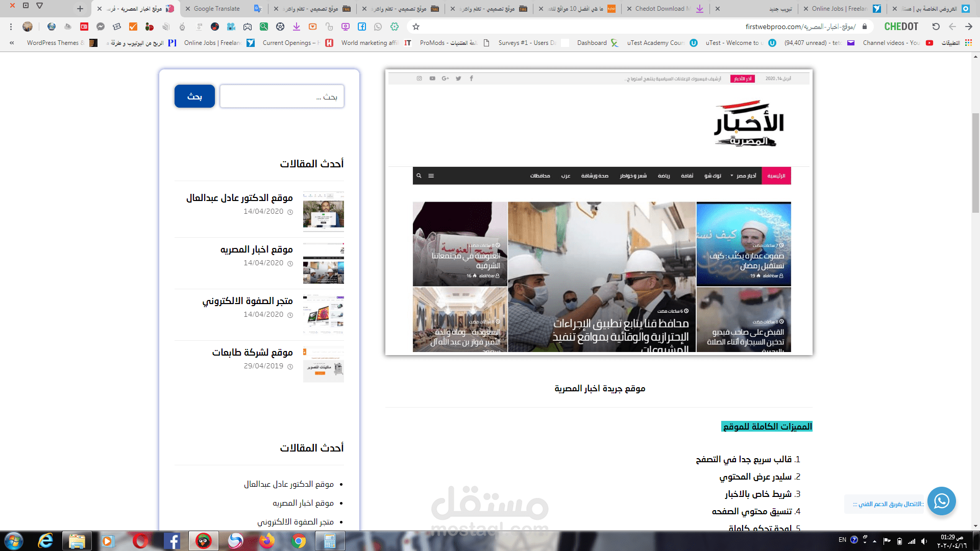Switch to the ما هي افضل 10 مواقع tab
Image resolution: width=980 pixels, height=551 pixels.
(577, 9)
